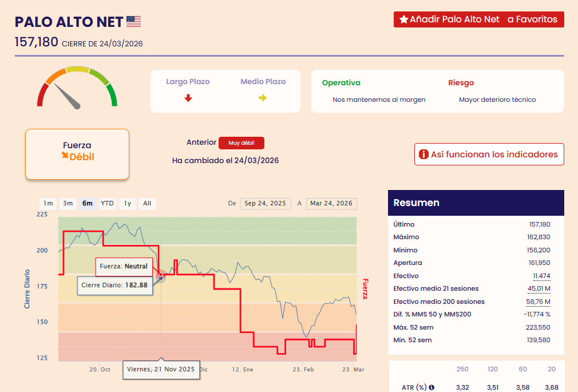Click the ATR column header 20
Viewport: 578px width, 392px height.
point(552,369)
